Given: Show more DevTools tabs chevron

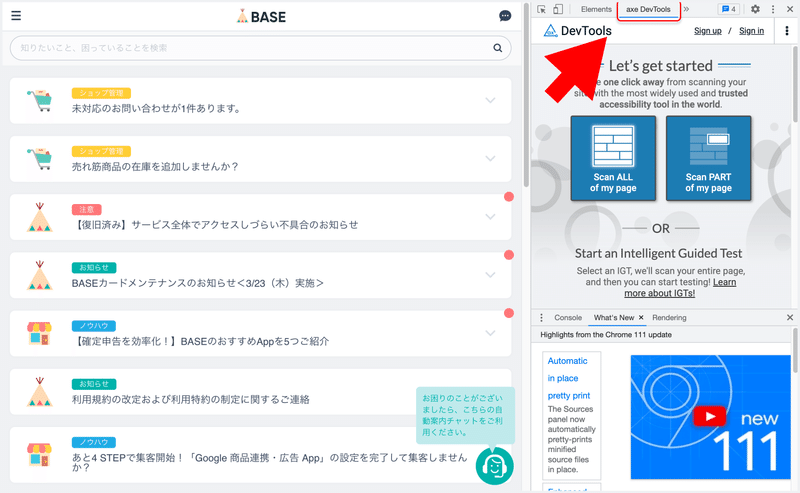Looking at the screenshot, I should pos(686,9).
